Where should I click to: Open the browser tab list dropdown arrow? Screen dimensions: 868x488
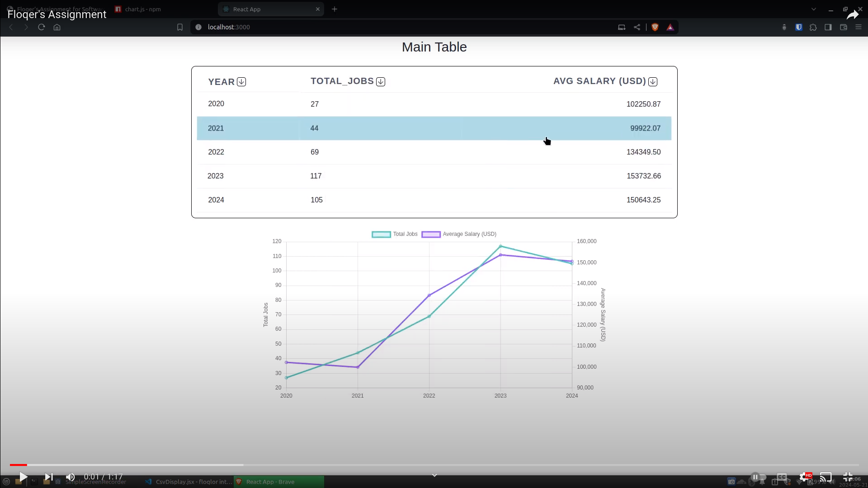pyautogui.click(x=813, y=9)
